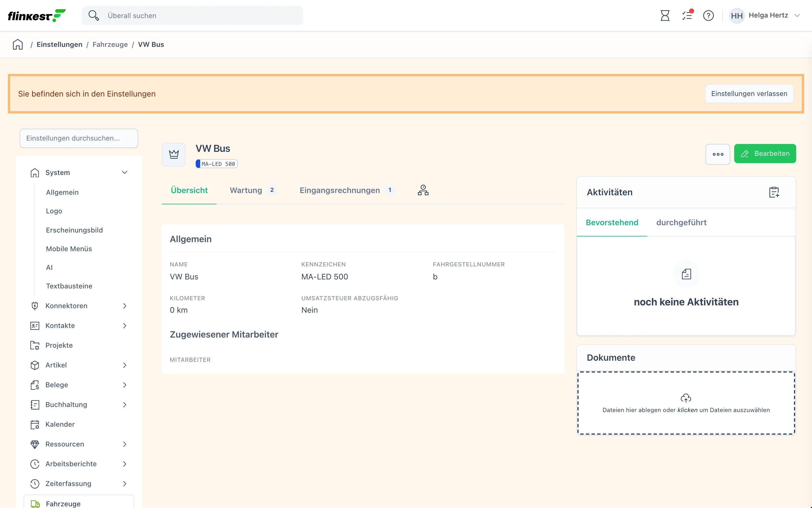This screenshot has height=508, width=812.
Task: Open Mobile Menüs settings item
Action: pos(69,249)
